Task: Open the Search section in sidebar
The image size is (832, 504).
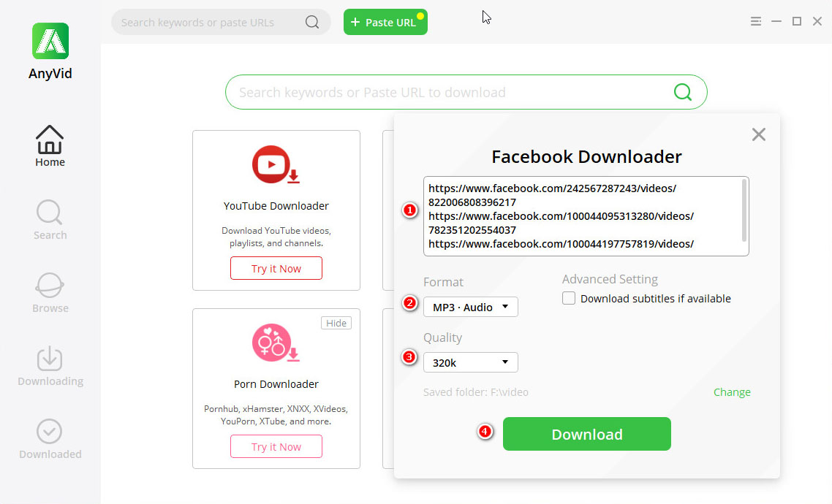Action: [x=50, y=219]
